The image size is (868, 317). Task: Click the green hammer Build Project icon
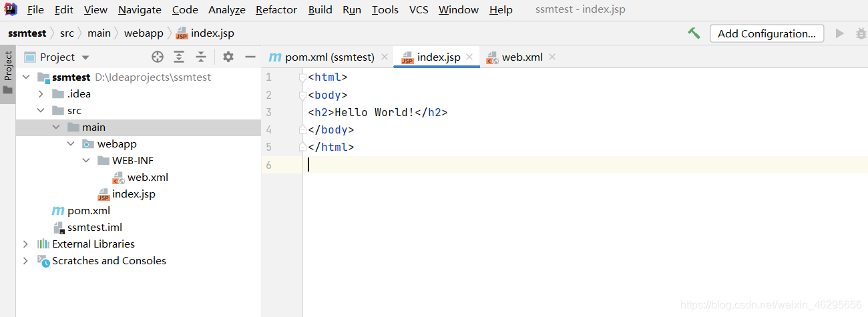click(694, 33)
